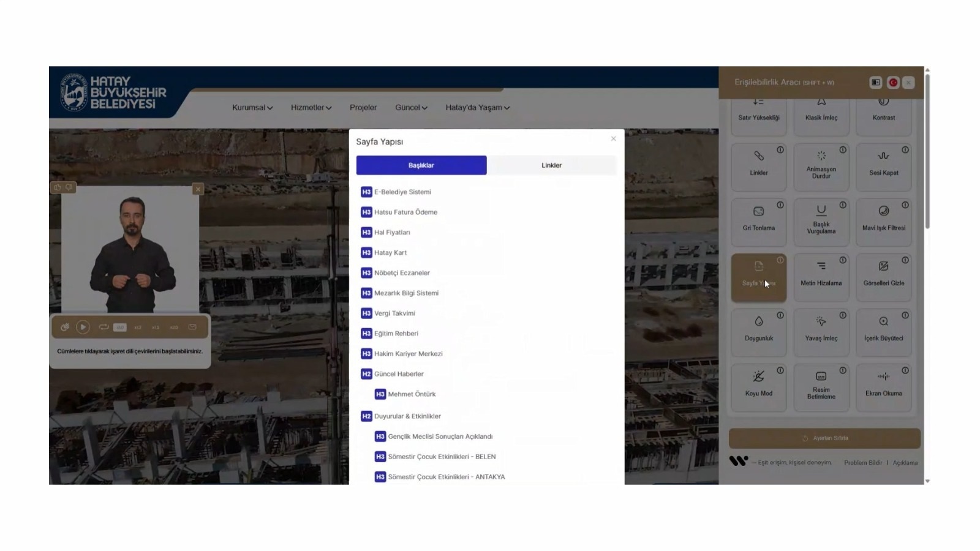Open the Hizmetler dropdown menu

click(x=311, y=108)
